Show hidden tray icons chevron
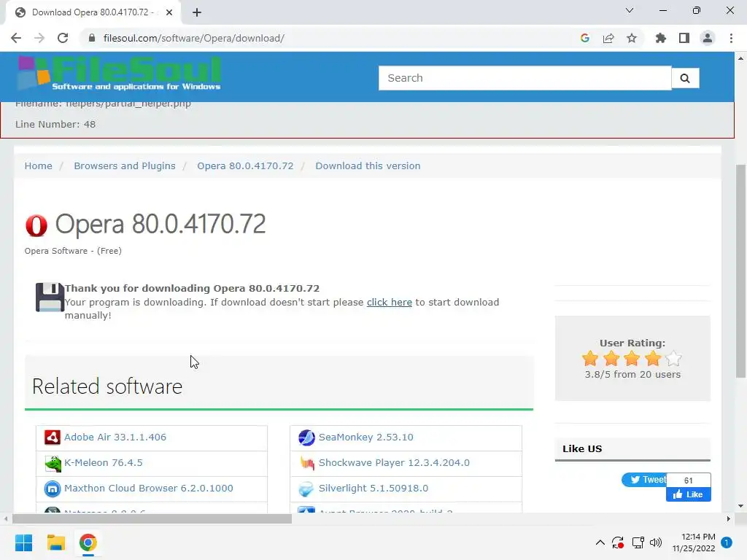 tap(600, 542)
